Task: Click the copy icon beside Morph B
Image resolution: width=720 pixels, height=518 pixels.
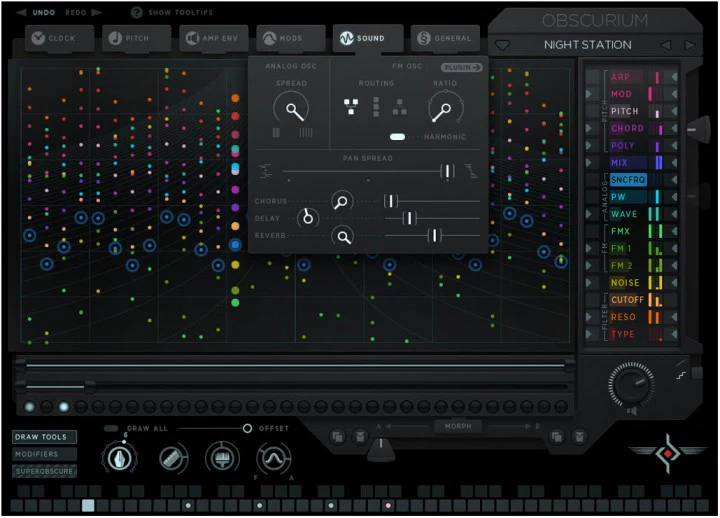Action: [x=557, y=436]
